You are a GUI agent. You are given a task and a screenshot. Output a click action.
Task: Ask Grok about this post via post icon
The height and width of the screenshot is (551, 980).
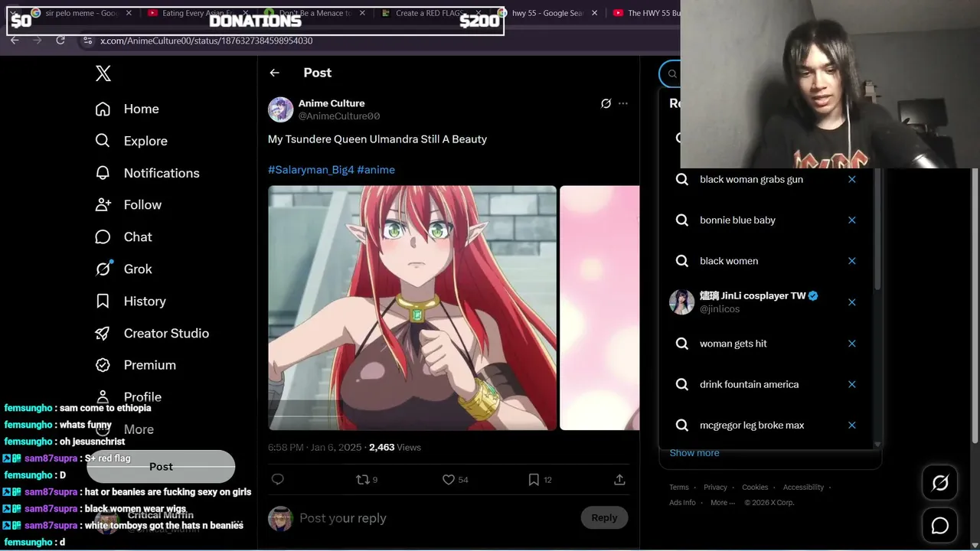606,103
